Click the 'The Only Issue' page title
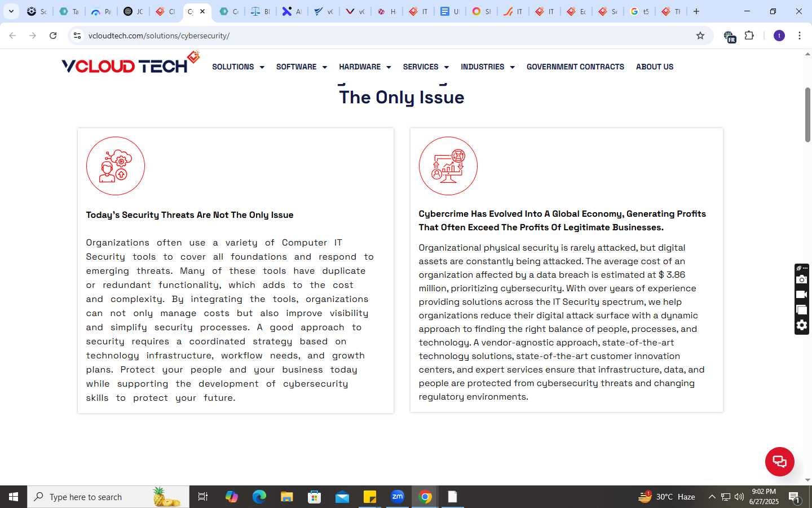Screen dimensions: 812x508 pyautogui.click(x=401, y=97)
